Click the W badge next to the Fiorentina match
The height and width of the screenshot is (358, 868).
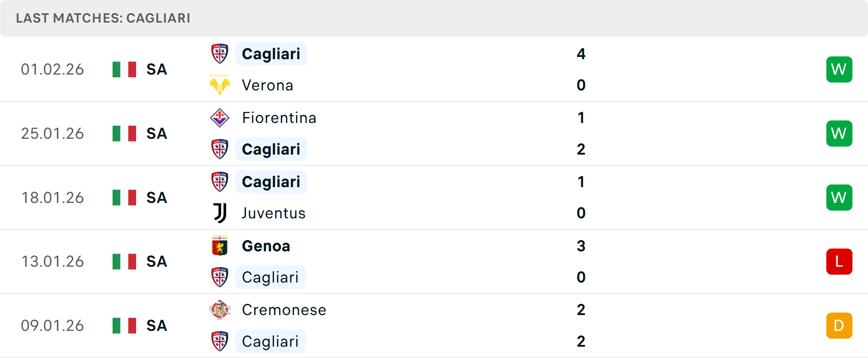tap(839, 133)
